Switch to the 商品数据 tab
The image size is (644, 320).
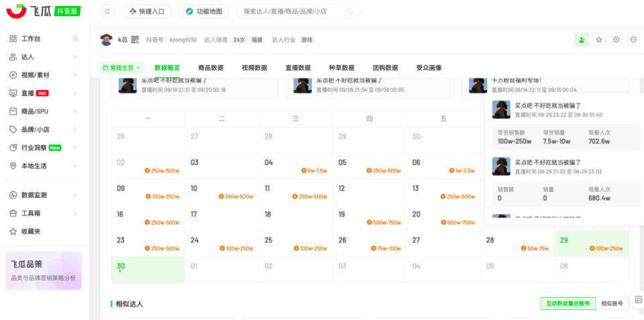(211, 68)
